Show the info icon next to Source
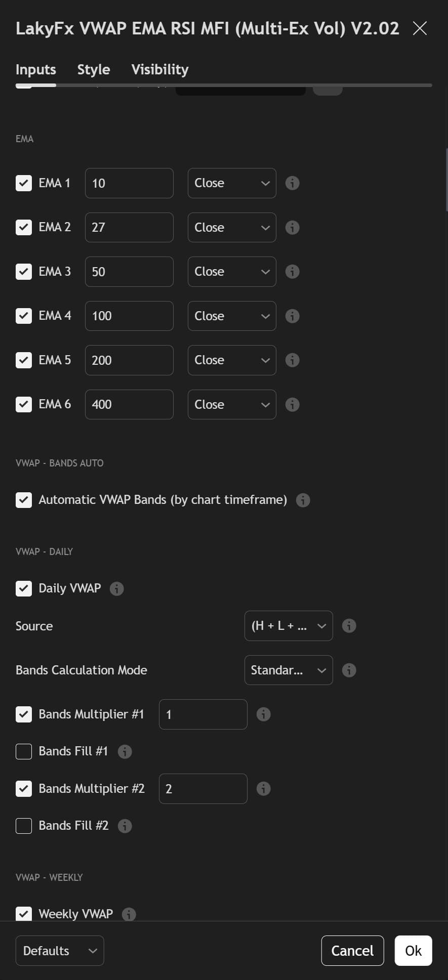The height and width of the screenshot is (980, 448). coord(349,626)
